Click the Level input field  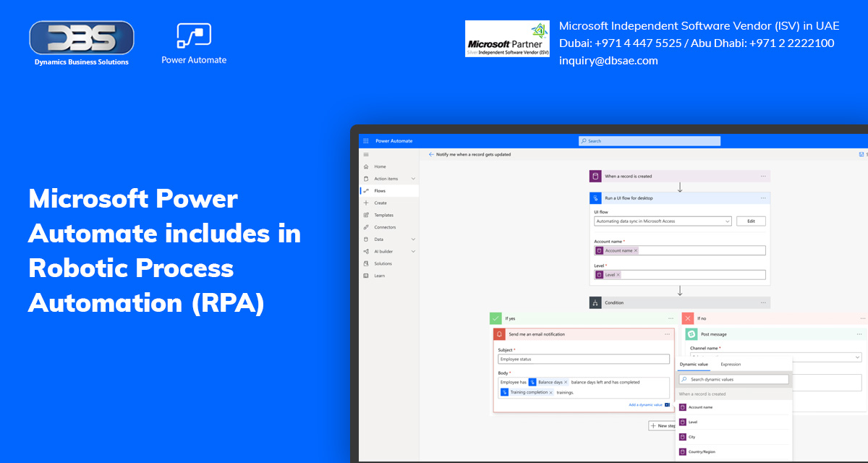pyautogui.click(x=679, y=275)
